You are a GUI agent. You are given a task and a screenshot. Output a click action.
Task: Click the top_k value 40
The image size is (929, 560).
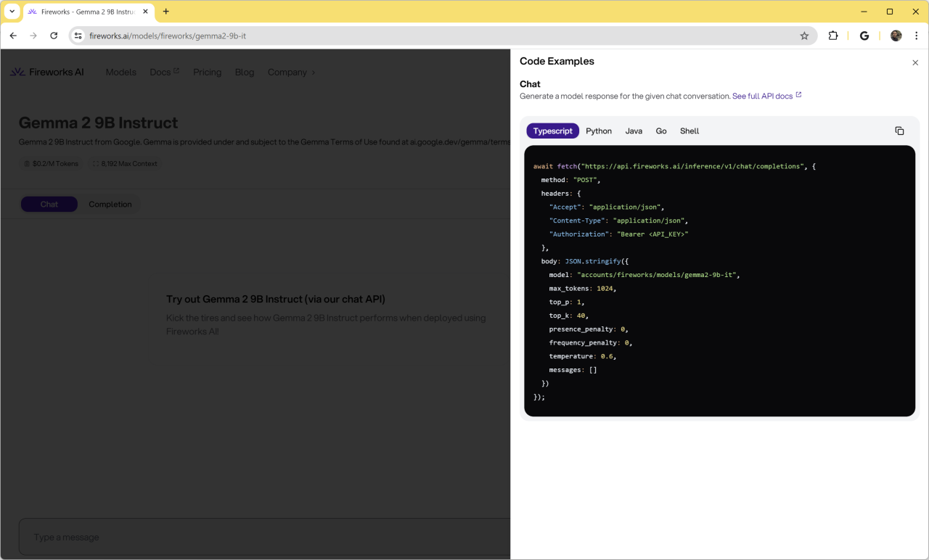(x=581, y=316)
